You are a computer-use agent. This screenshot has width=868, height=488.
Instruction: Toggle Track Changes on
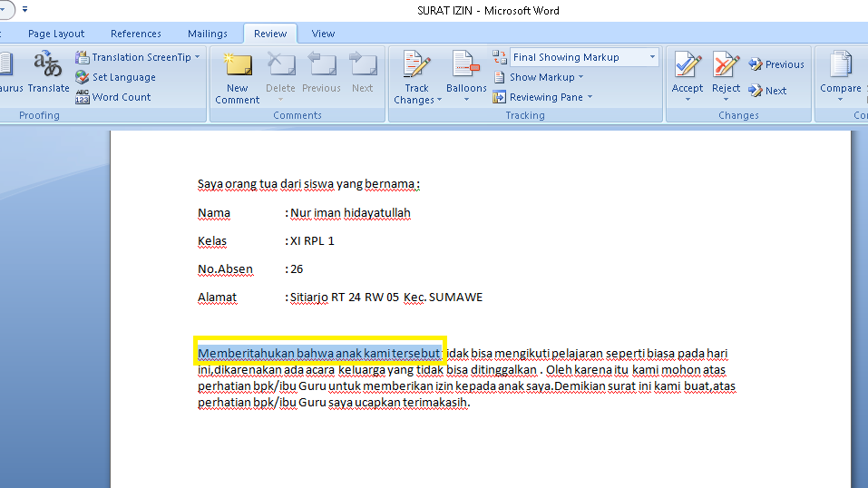coord(417,65)
